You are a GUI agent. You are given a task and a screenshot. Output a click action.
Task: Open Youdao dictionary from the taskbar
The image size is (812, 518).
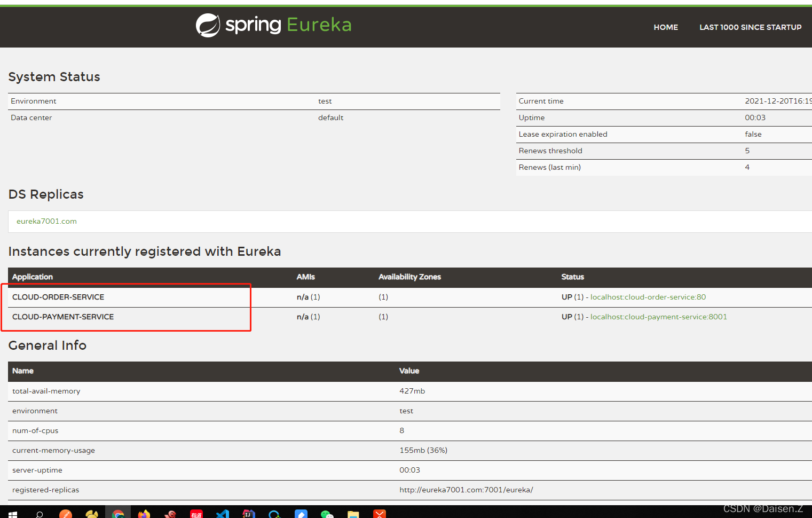[196, 514]
